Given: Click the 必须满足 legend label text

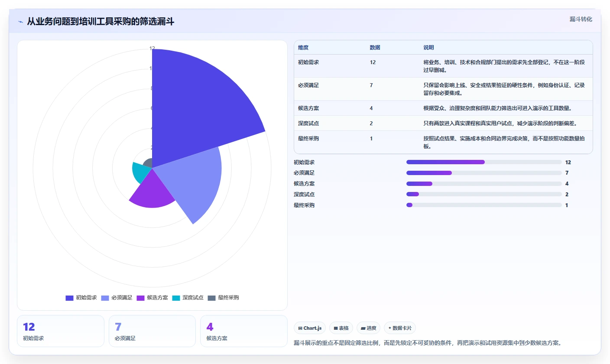Looking at the screenshot, I should 122,298.
